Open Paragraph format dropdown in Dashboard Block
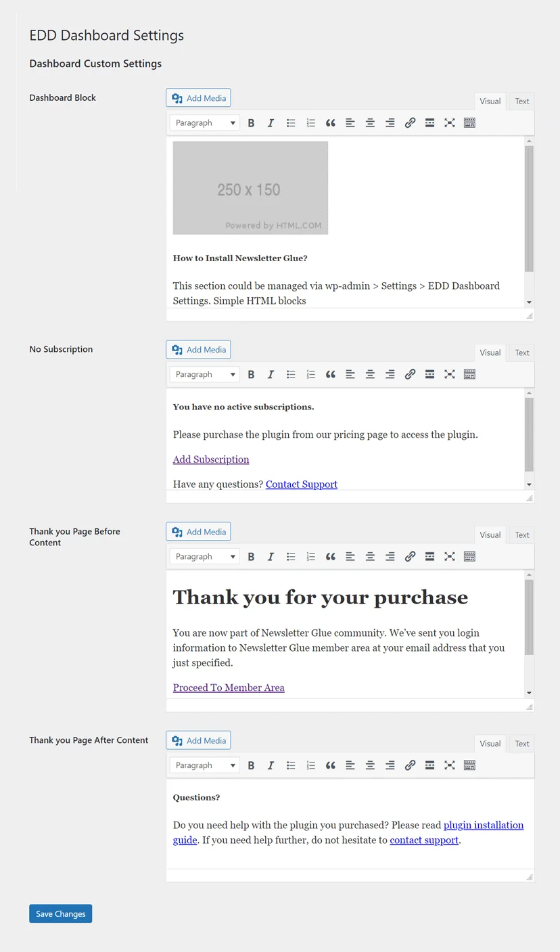The height and width of the screenshot is (952, 560). click(205, 123)
